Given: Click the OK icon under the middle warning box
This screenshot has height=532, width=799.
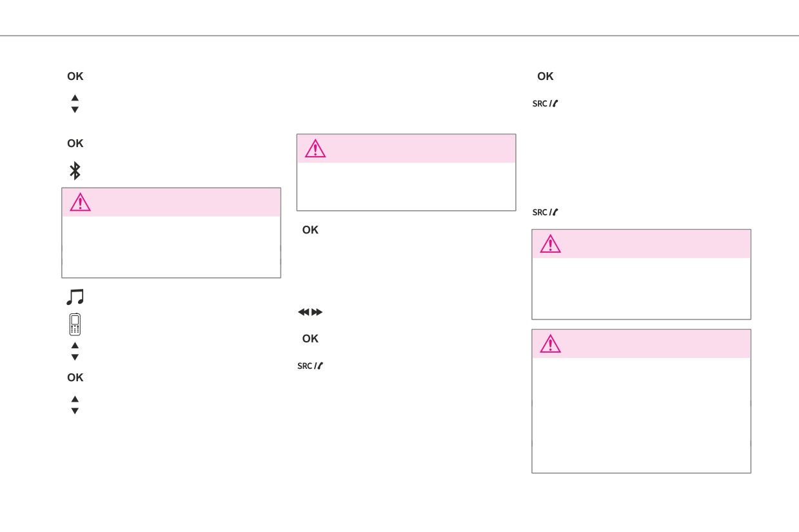Looking at the screenshot, I should click(x=310, y=230).
